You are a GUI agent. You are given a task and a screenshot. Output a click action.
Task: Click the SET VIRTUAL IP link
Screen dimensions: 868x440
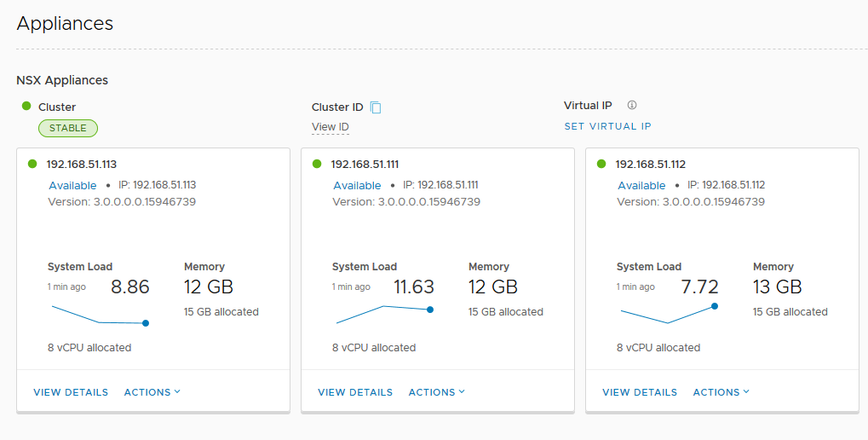(x=607, y=126)
